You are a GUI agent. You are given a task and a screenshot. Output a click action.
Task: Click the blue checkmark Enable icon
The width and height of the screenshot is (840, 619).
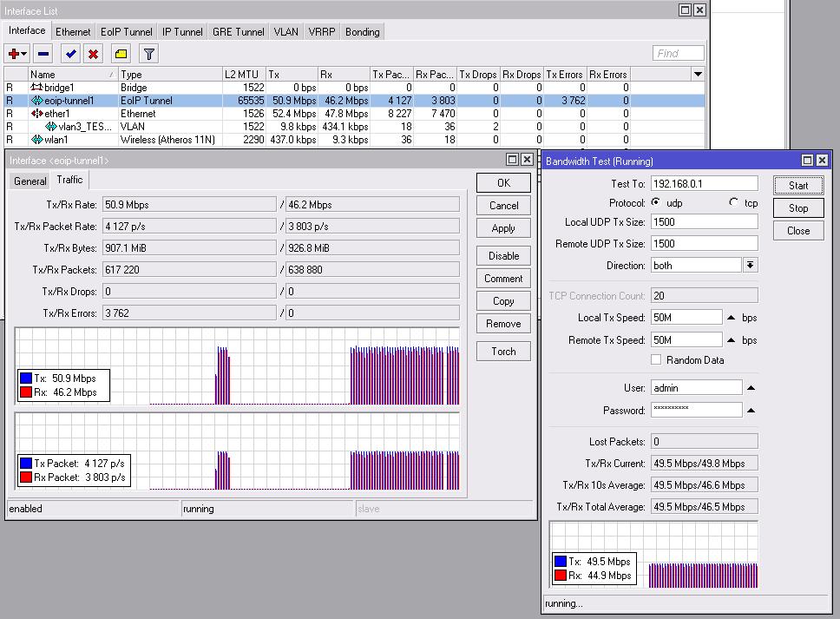(x=71, y=54)
